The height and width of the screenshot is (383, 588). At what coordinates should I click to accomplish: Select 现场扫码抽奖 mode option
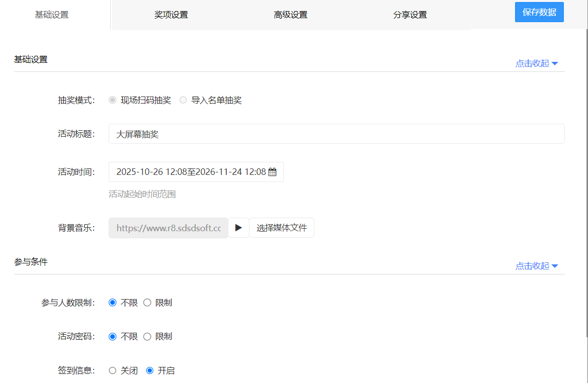(x=112, y=100)
